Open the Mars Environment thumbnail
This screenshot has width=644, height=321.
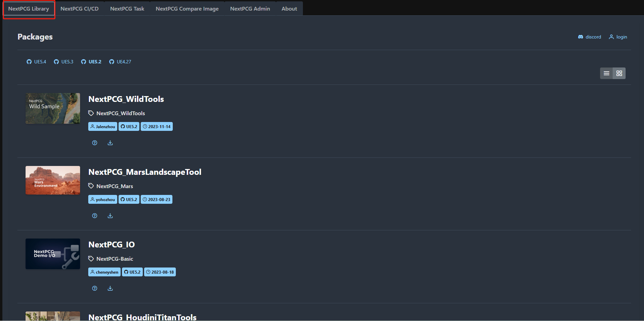[x=53, y=180]
